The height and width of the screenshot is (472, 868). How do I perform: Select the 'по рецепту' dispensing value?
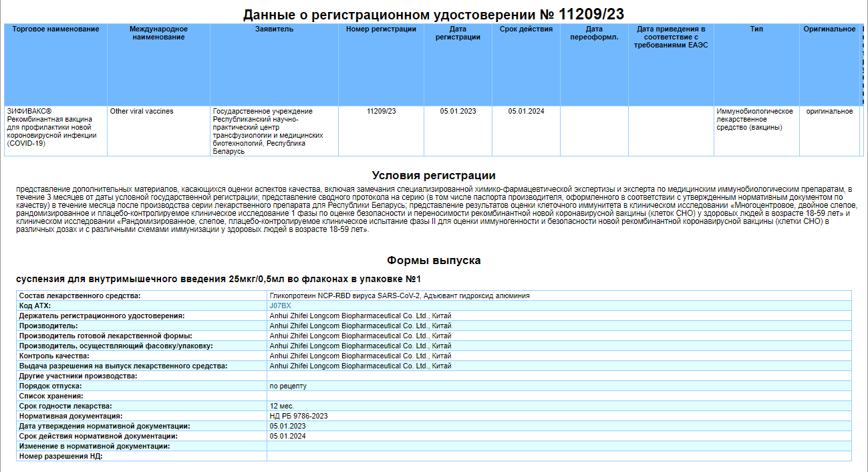coord(288,386)
